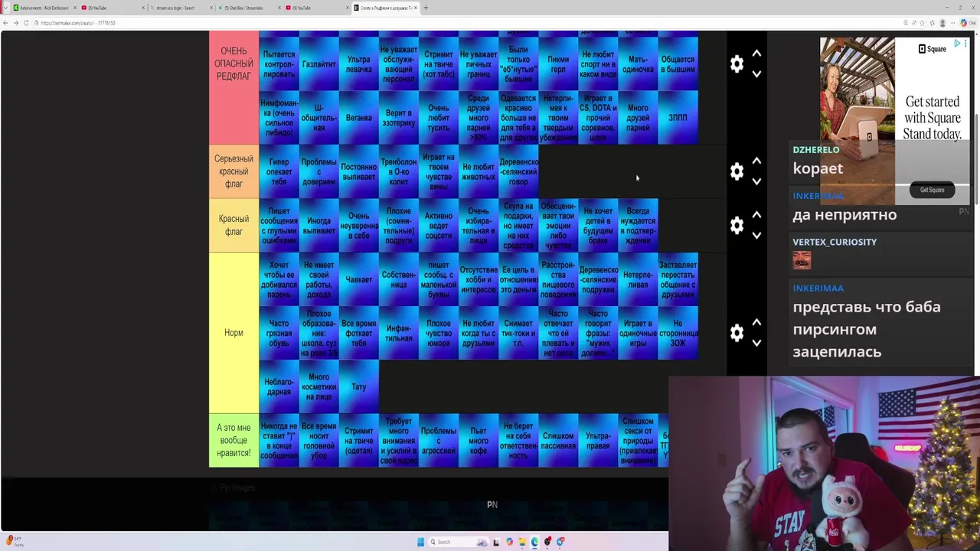Click the taskbar Search box
Image resolution: width=980 pixels, height=551 pixels.
click(x=458, y=542)
